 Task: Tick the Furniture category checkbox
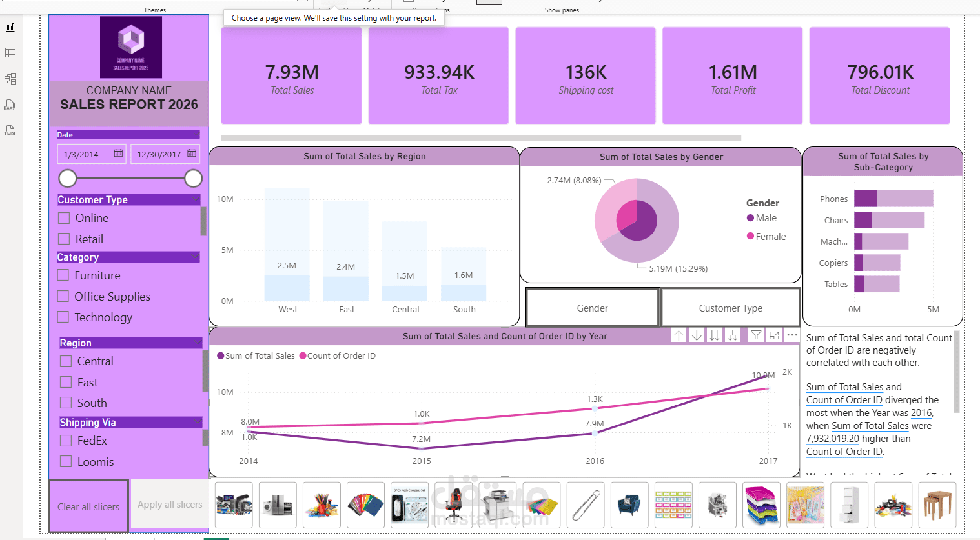click(63, 275)
